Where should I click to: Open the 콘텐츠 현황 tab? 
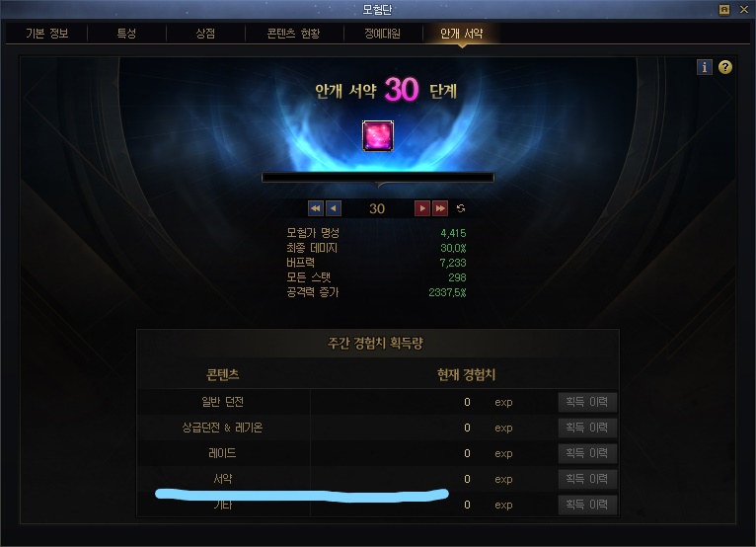click(x=294, y=34)
